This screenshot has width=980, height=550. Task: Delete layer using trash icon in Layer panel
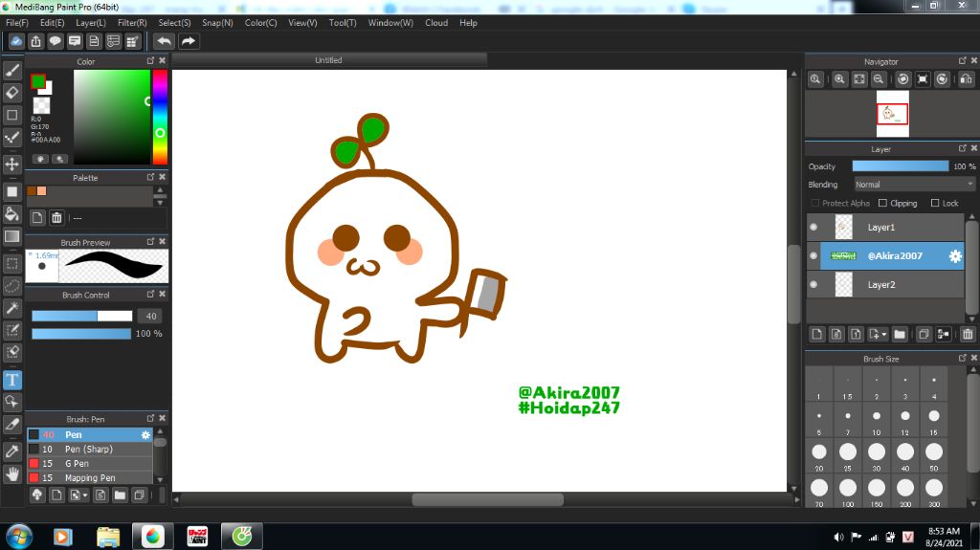coord(968,334)
